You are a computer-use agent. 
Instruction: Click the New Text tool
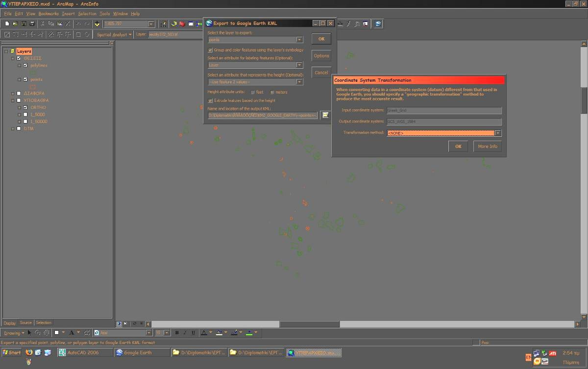point(72,333)
